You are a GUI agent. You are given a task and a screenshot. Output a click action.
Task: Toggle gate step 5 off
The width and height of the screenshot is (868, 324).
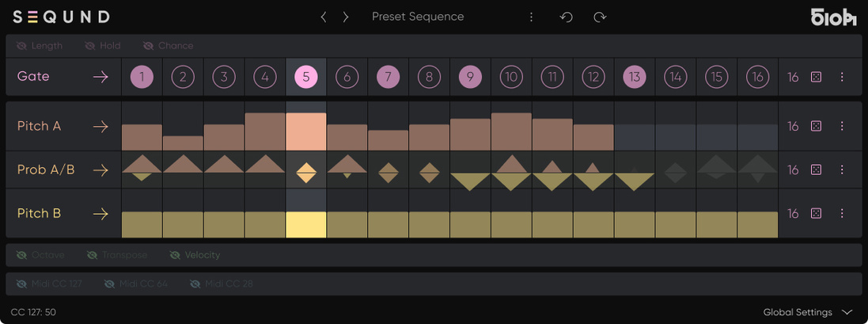(306, 77)
